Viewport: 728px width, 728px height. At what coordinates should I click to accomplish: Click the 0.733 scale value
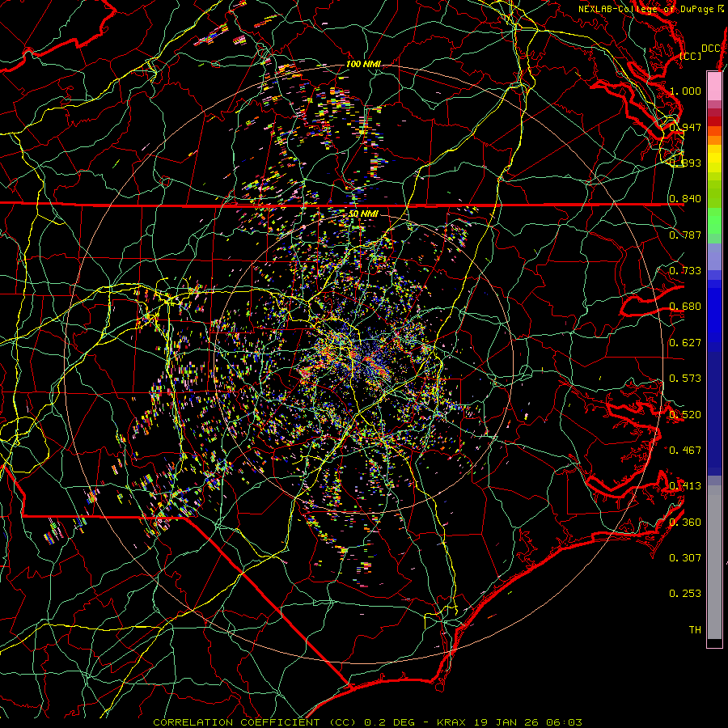(x=685, y=271)
